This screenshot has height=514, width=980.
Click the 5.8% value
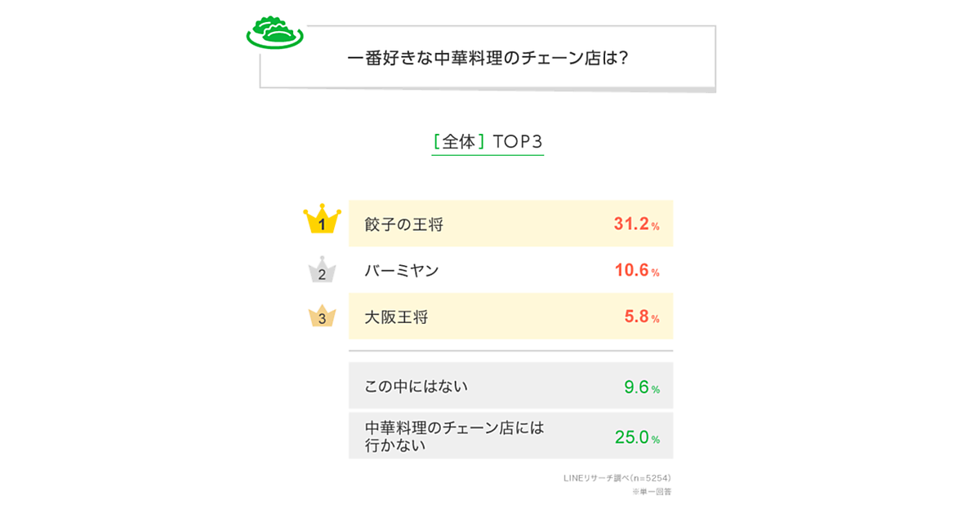(x=641, y=317)
